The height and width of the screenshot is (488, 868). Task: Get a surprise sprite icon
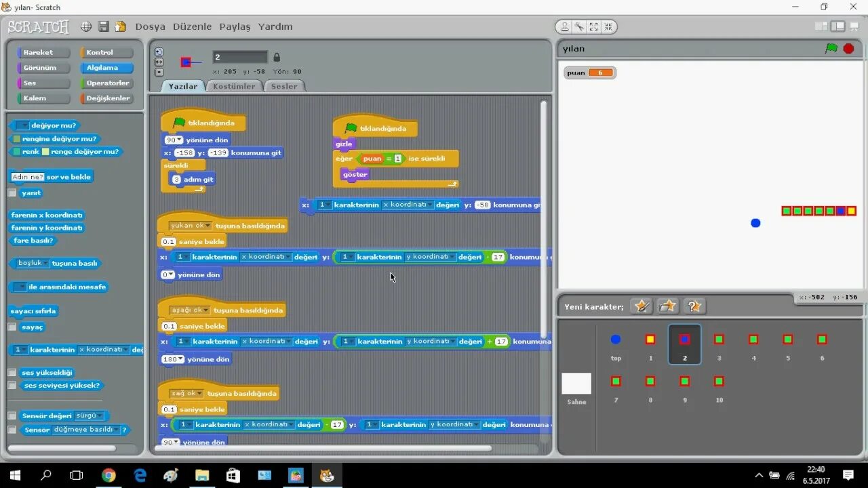coord(694,306)
